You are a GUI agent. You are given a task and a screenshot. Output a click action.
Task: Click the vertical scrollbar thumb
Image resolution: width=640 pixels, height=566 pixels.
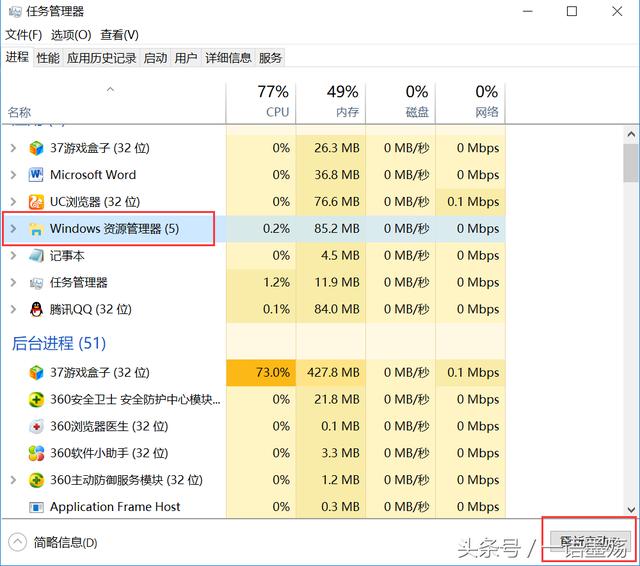tap(631, 162)
